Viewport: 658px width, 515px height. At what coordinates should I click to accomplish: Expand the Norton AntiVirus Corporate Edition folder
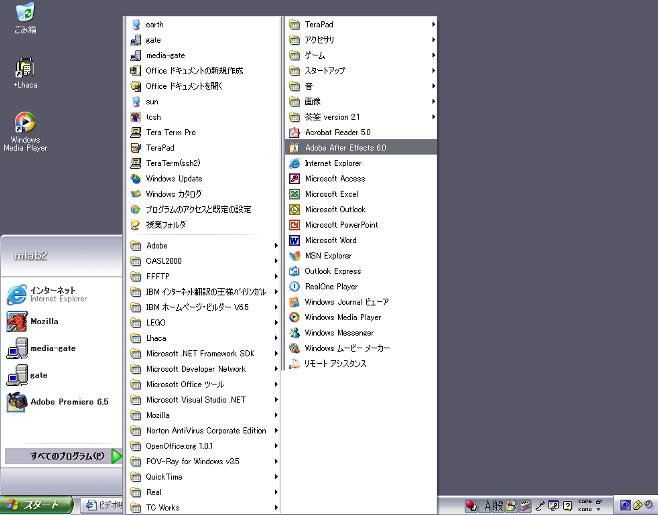(204, 430)
